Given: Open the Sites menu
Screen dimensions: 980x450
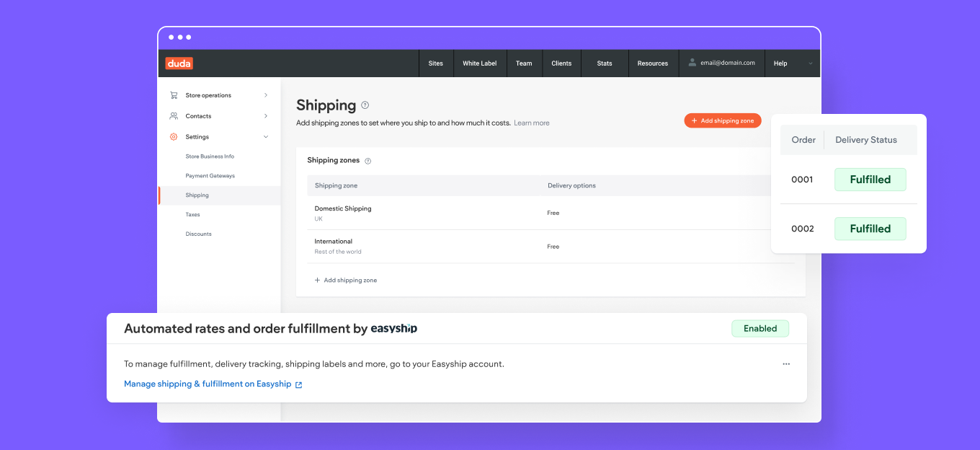Looking at the screenshot, I should [x=436, y=63].
